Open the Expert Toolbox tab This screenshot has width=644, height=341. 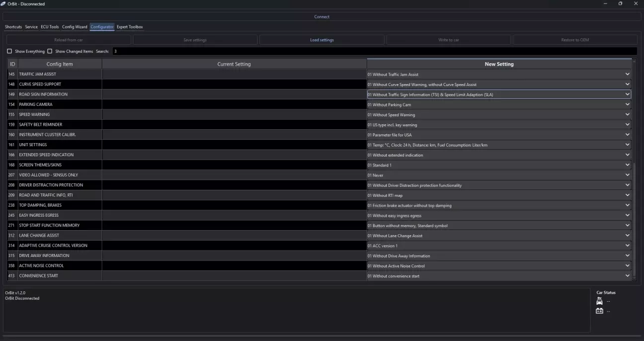point(130,27)
